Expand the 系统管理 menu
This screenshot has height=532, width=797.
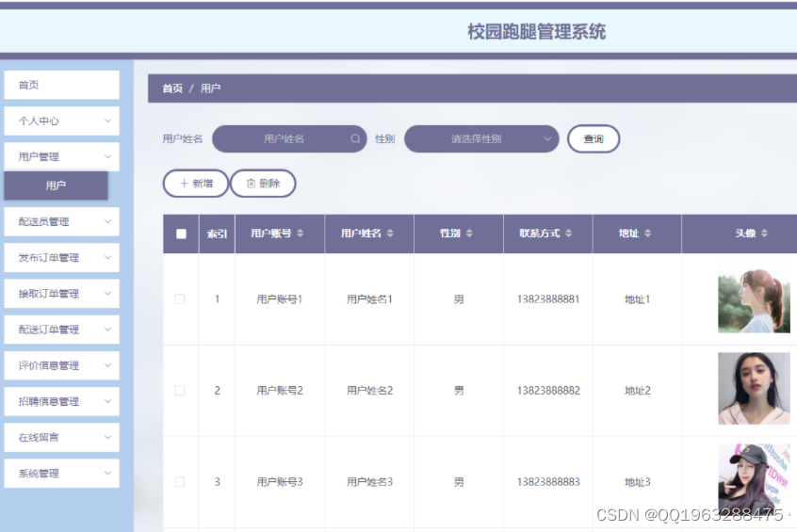[62, 474]
